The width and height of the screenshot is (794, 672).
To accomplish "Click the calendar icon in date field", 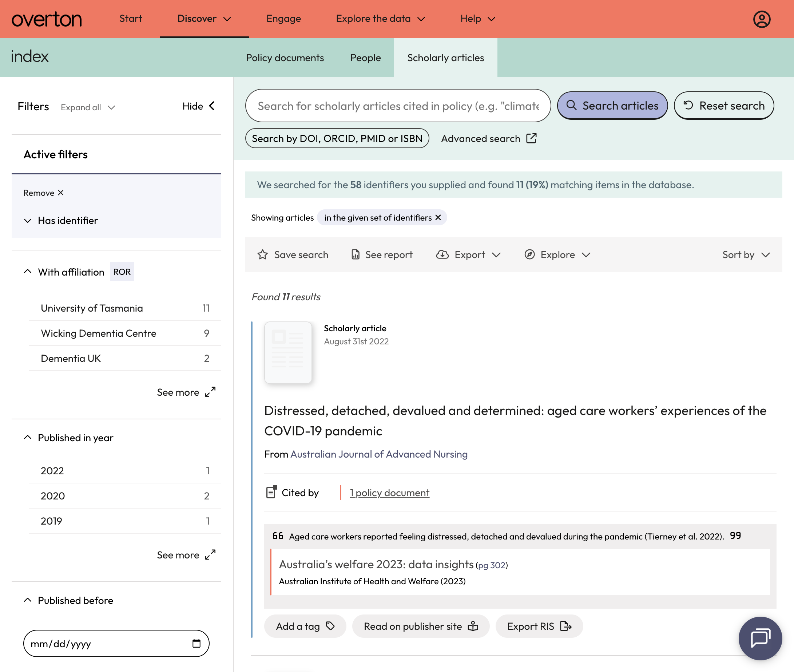I will pos(196,644).
